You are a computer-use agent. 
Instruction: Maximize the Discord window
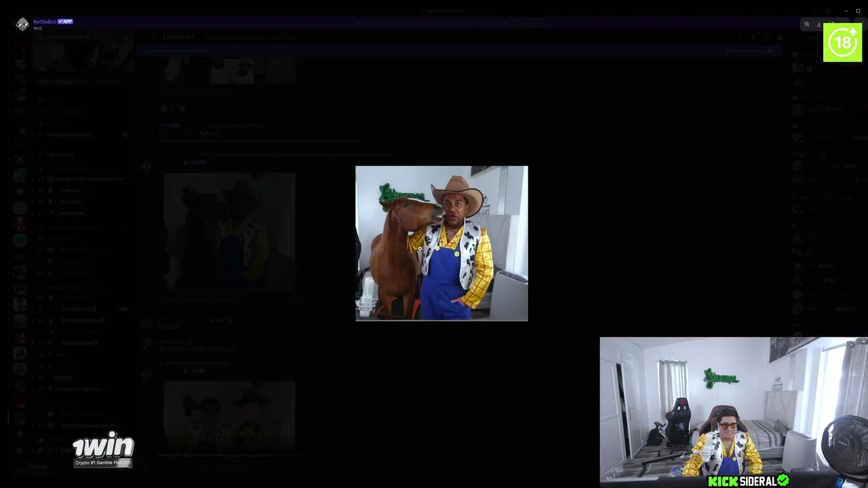point(858,11)
